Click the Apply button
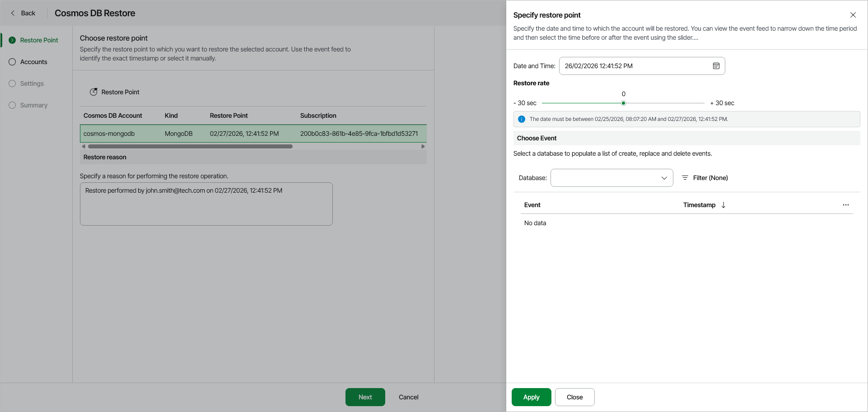 point(531,397)
